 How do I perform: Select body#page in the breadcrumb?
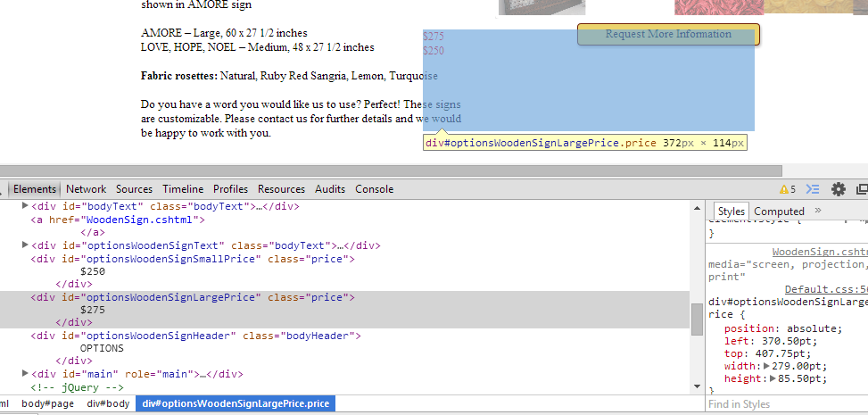(47, 403)
